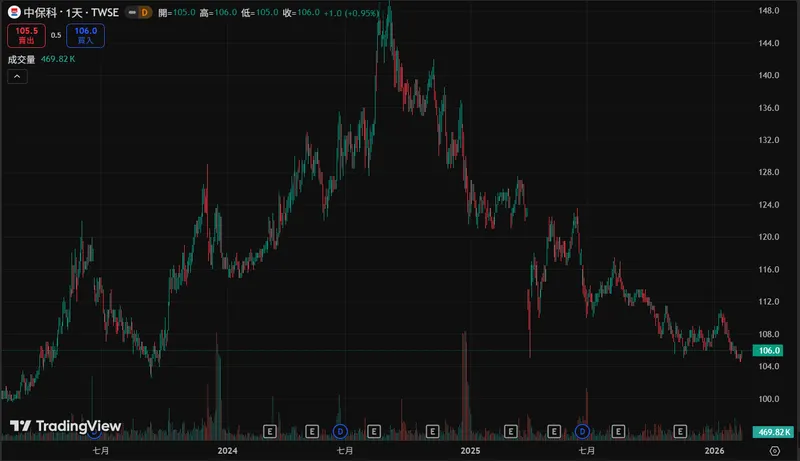Screen dimensions: 800x461
Task: Click the 七月 time label before 2024
Action: tap(101, 451)
